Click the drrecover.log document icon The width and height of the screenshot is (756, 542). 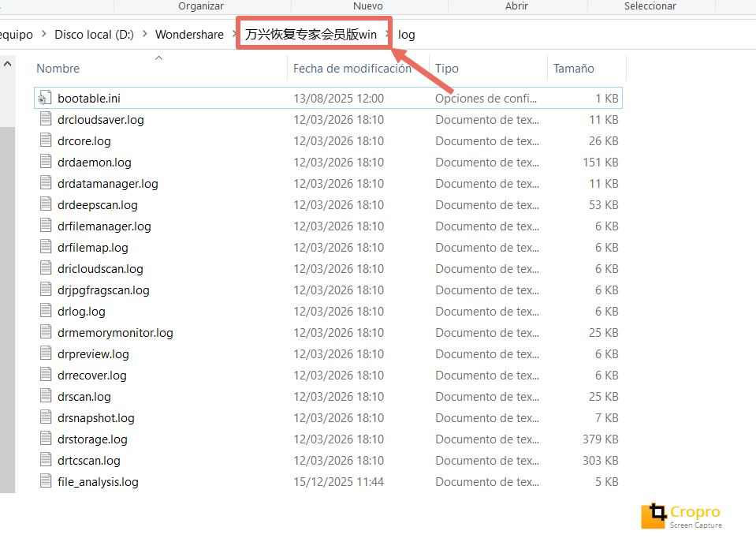46,374
